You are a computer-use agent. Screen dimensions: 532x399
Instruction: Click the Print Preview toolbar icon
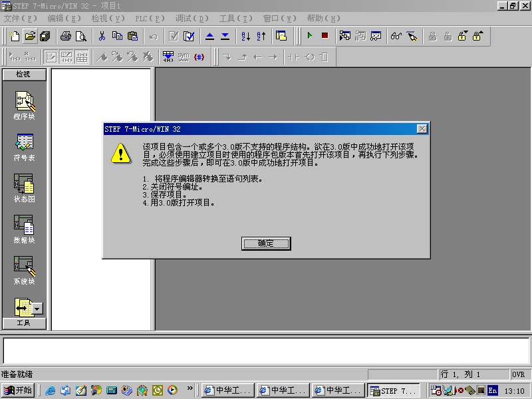tap(81, 36)
